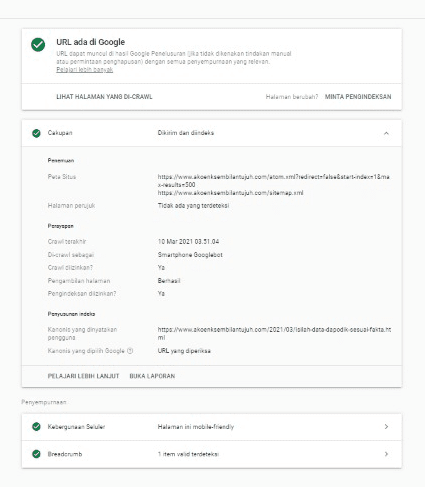This screenshot has height=487, width=425.
Task: Open the Pelajari lebih banyak link
Action: click(x=85, y=70)
